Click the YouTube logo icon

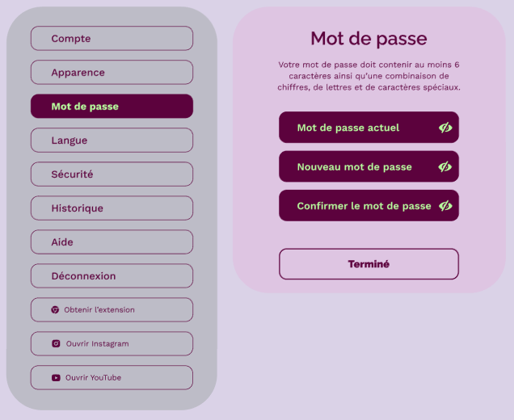(56, 378)
